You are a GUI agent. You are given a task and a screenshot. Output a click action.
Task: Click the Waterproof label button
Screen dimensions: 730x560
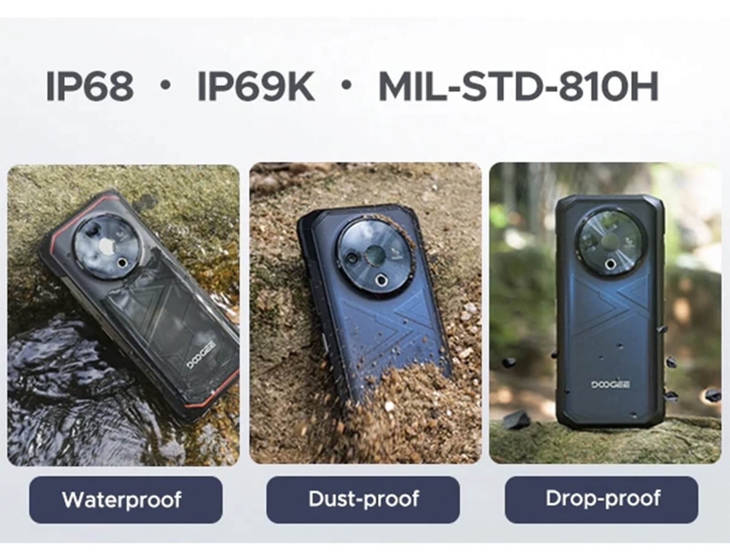pos(126,499)
